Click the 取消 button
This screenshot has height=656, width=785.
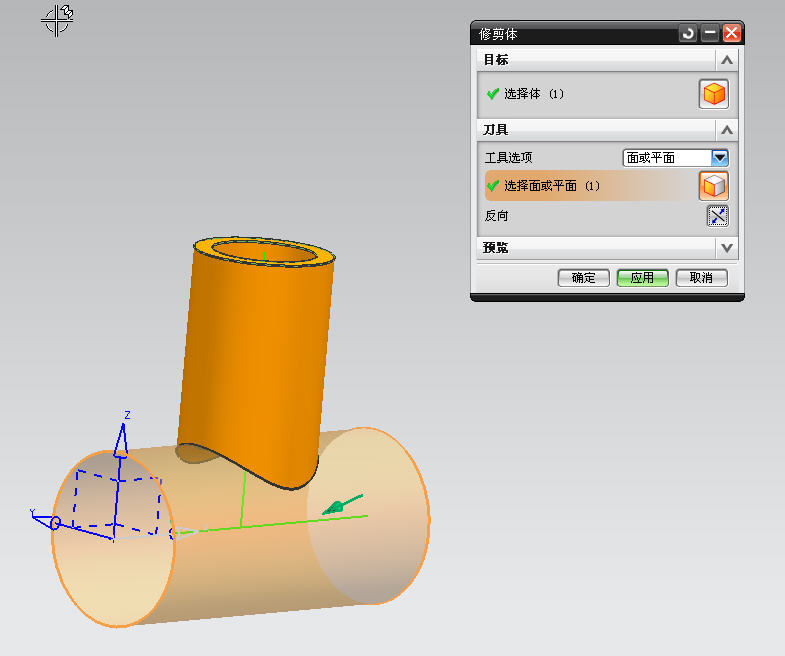(x=701, y=278)
